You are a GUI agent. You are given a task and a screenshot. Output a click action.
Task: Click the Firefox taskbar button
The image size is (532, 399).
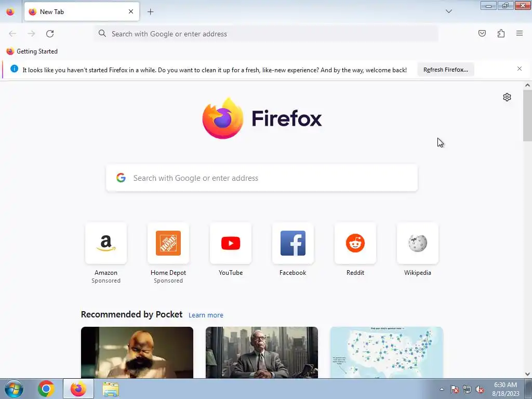[x=78, y=389]
